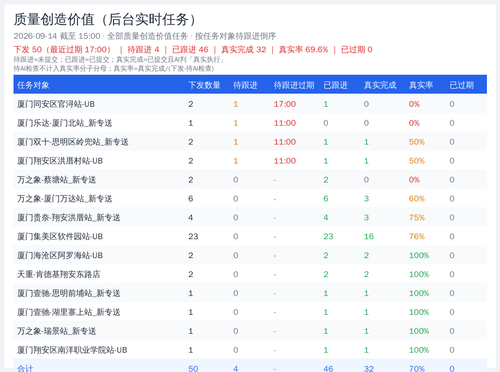Click the red summary text 已过期 0

click(x=357, y=50)
